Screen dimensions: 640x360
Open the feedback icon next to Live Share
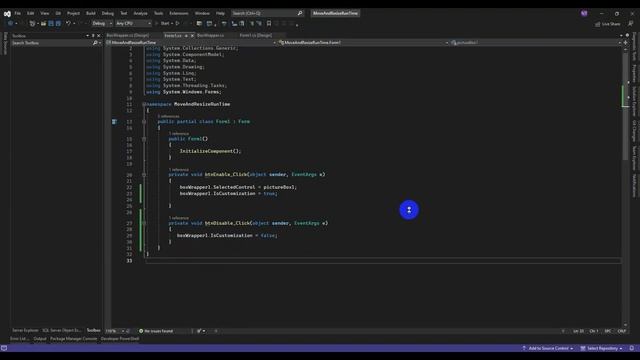631,24
